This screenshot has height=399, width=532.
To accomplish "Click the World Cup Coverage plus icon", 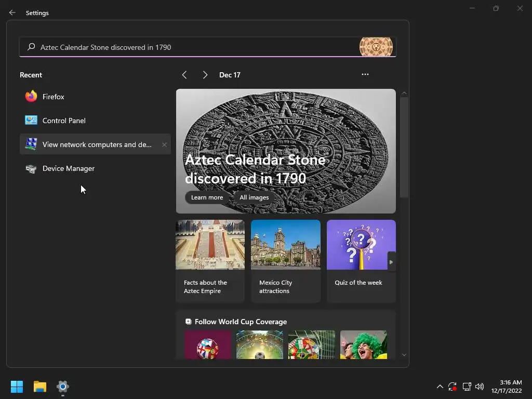I will (x=188, y=321).
